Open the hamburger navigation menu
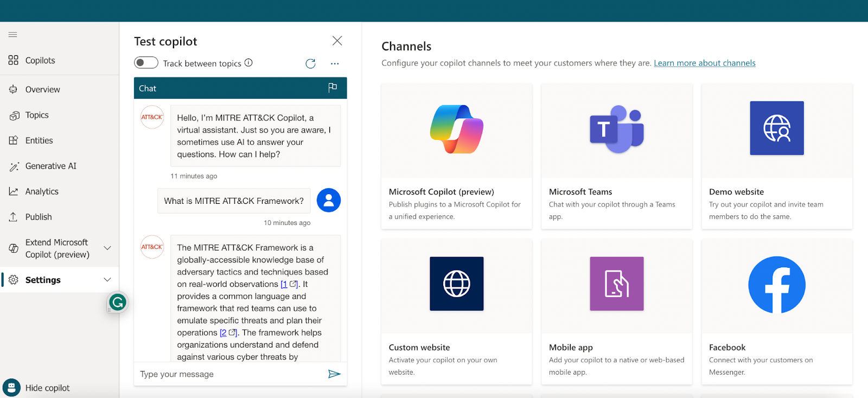The image size is (868, 398). point(13,35)
